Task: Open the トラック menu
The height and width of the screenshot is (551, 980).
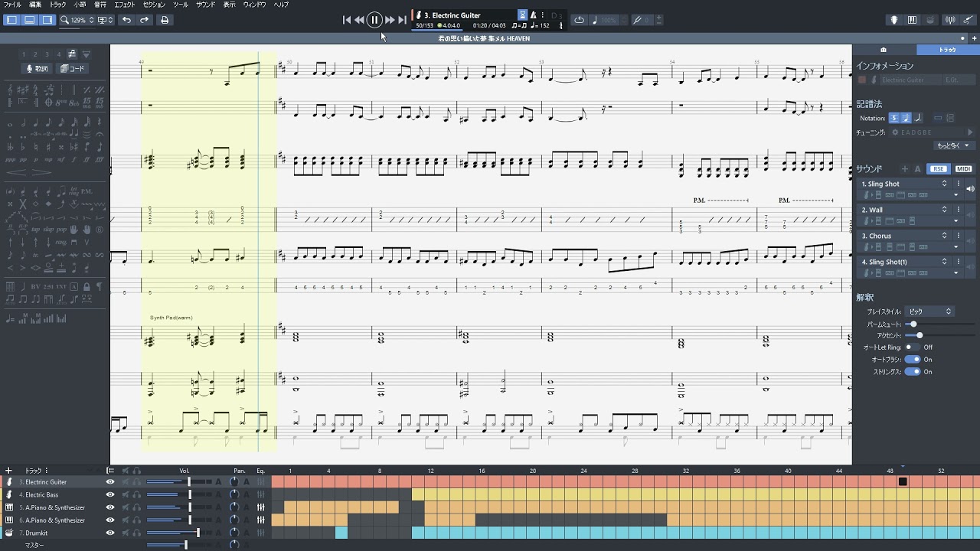Action: [58, 5]
